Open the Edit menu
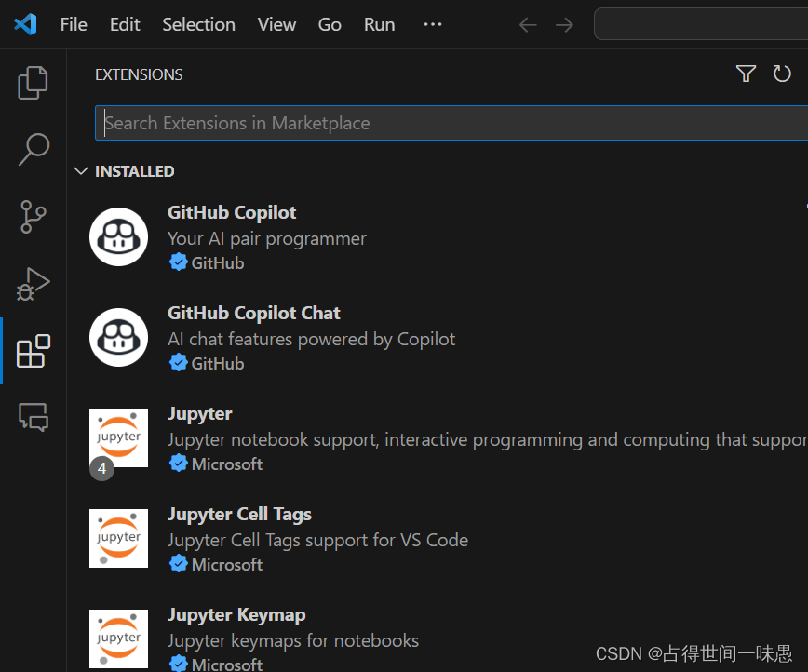808x672 pixels. coord(125,24)
